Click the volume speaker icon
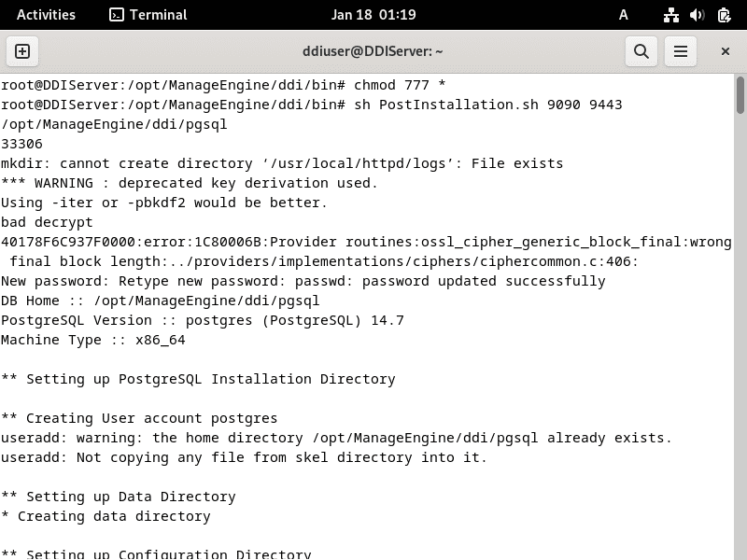Image resolution: width=747 pixels, height=560 pixels. [697, 15]
